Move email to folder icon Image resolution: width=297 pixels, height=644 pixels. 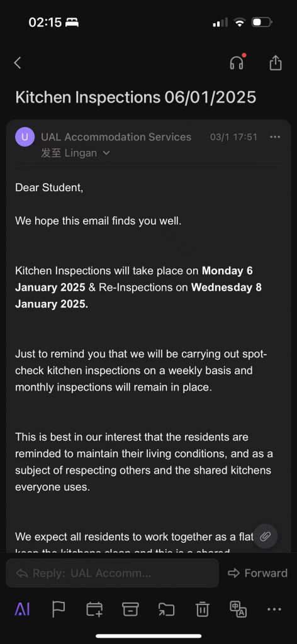(166, 609)
